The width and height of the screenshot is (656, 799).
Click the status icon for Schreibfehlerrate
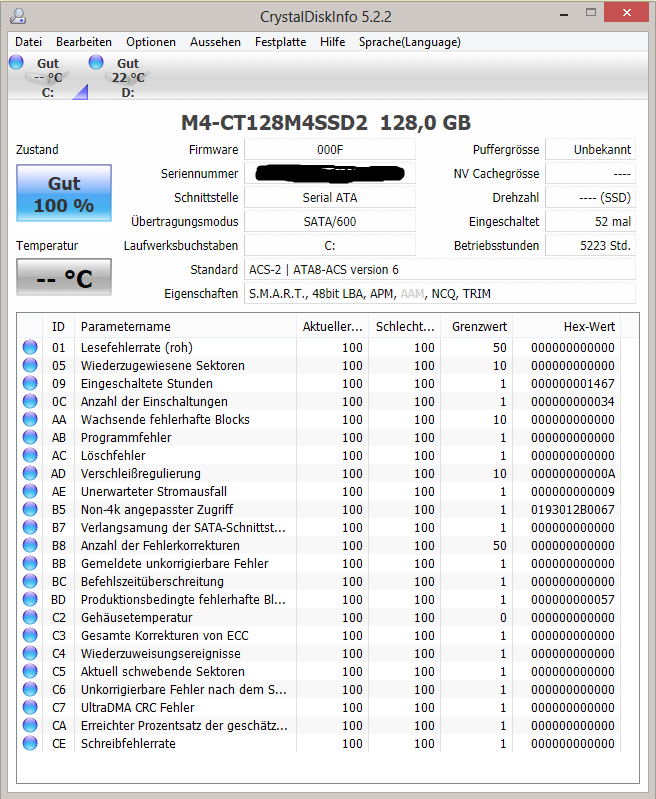30,743
